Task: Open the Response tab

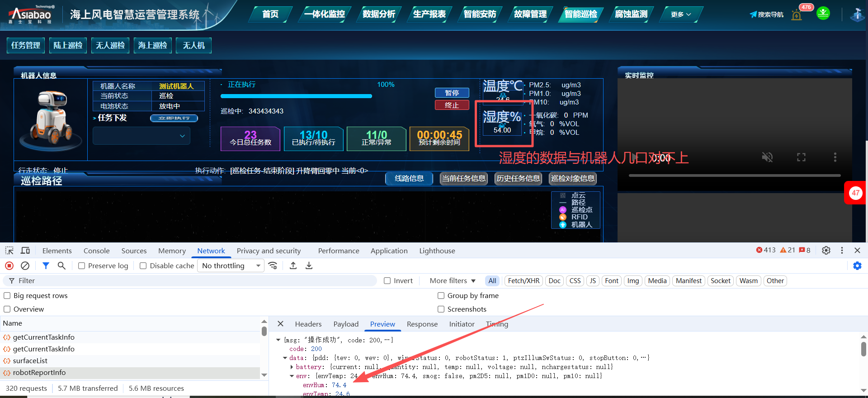Action: 422,324
